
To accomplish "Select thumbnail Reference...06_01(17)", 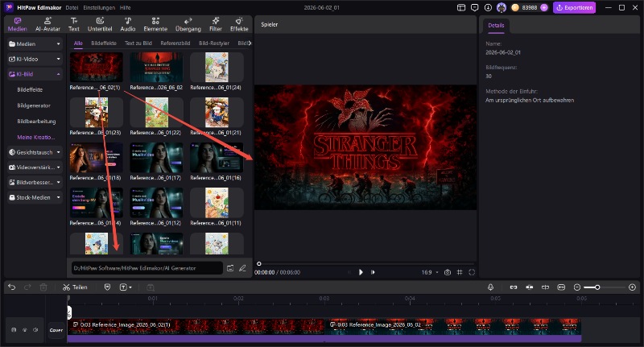I will pyautogui.click(x=156, y=158).
